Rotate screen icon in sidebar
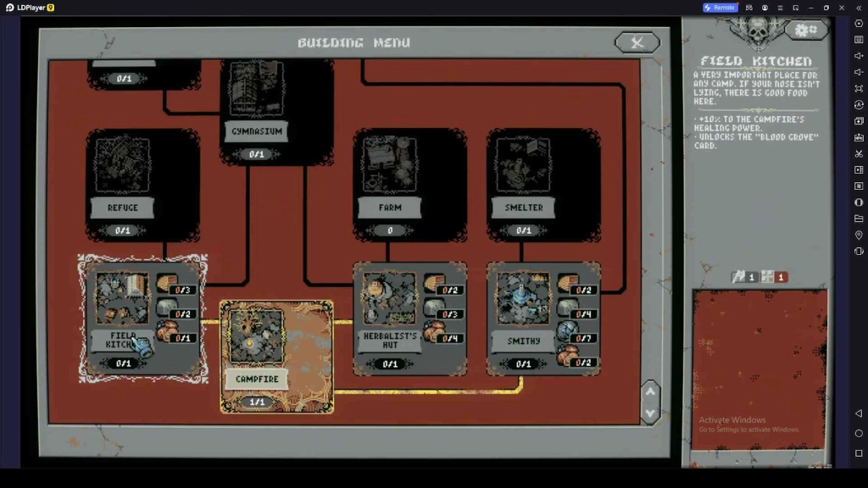 point(859,251)
